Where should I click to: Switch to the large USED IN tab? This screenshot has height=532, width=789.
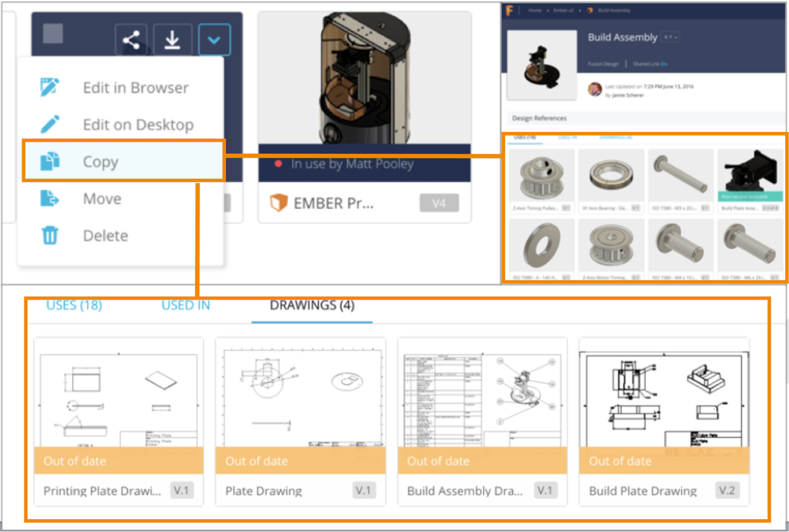coord(186,305)
